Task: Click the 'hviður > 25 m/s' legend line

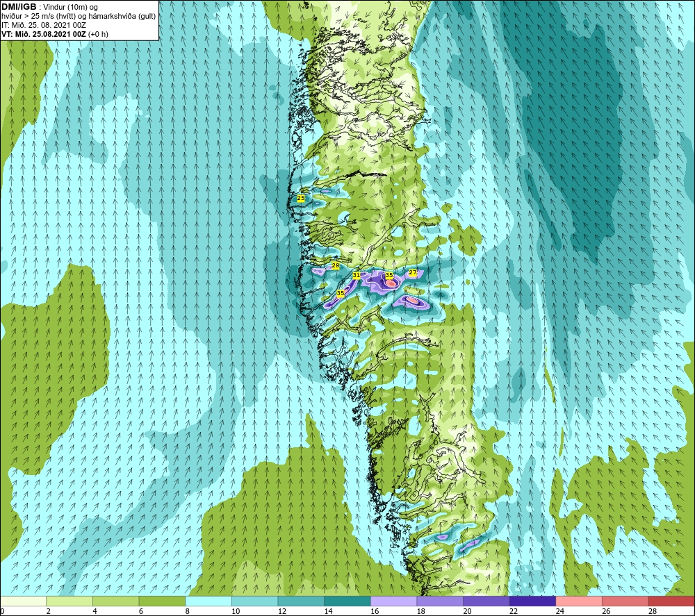Action: (79, 17)
